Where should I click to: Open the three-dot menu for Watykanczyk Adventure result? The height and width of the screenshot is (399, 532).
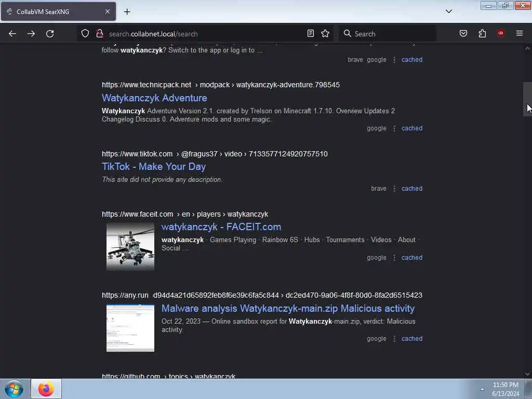[x=394, y=128]
